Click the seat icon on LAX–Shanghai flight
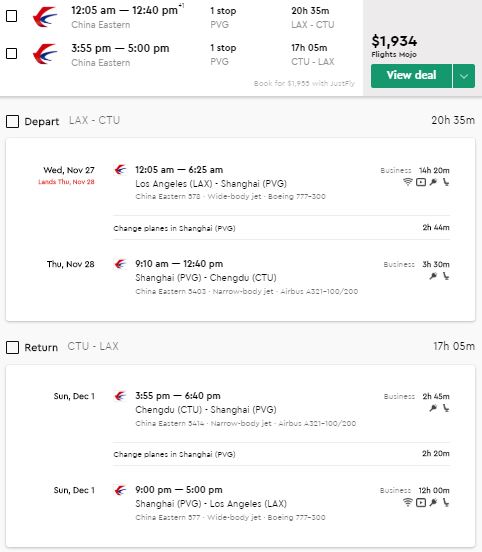 446,182
